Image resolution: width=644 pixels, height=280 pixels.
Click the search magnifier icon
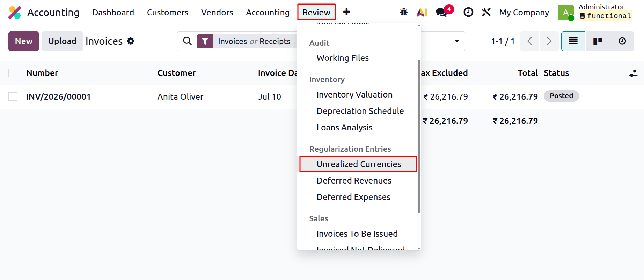187,41
